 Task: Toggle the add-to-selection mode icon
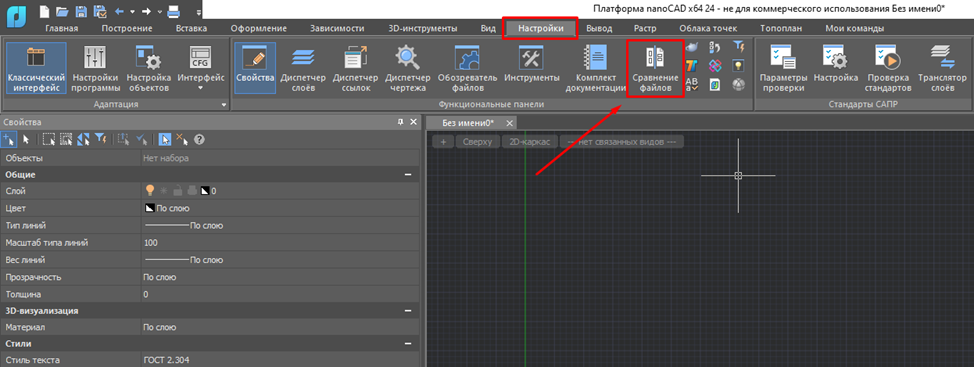(x=9, y=140)
